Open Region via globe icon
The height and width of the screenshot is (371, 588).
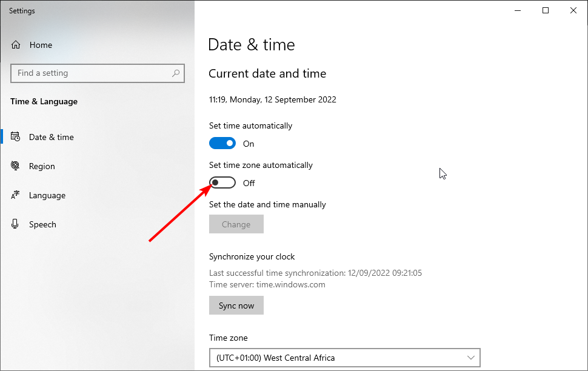click(15, 166)
